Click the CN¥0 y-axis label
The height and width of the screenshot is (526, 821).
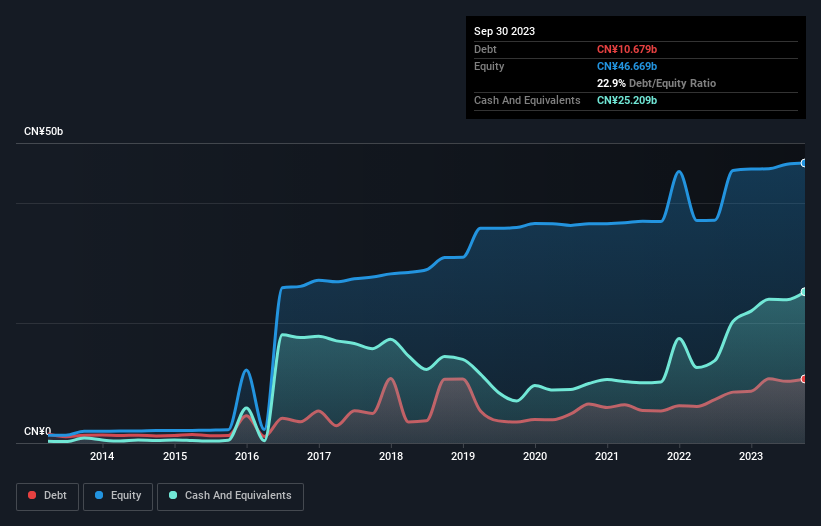pos(38,431)
